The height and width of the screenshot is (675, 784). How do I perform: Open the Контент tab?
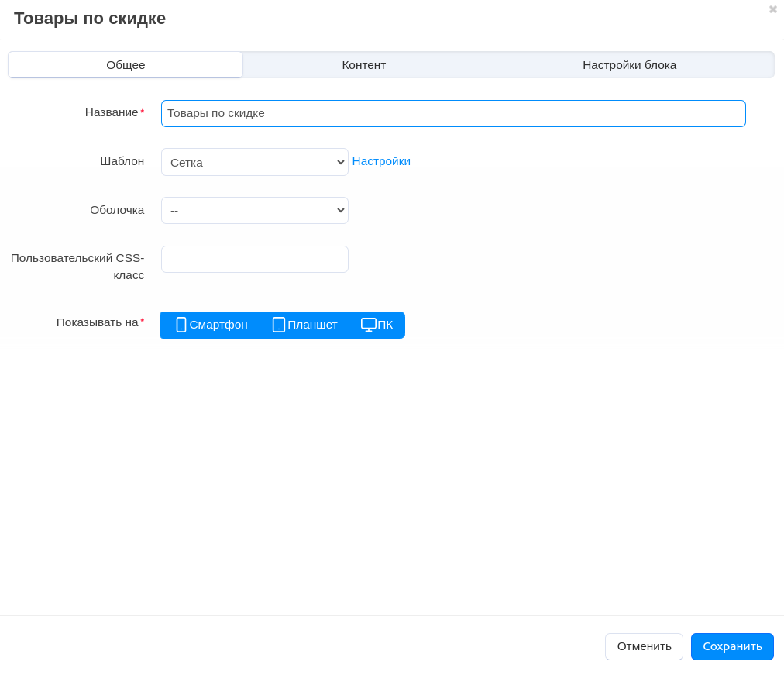(x=363, y=65)
